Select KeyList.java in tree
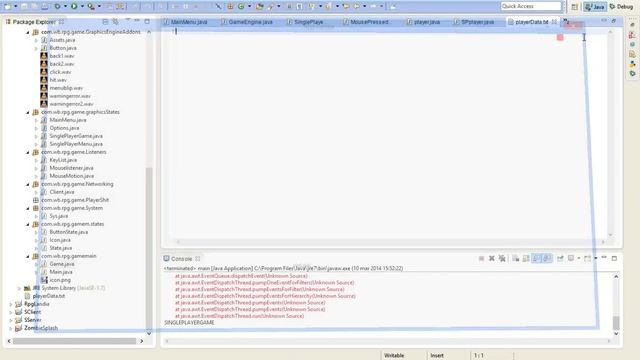640x360 pixels. click(x=63, y=160)
